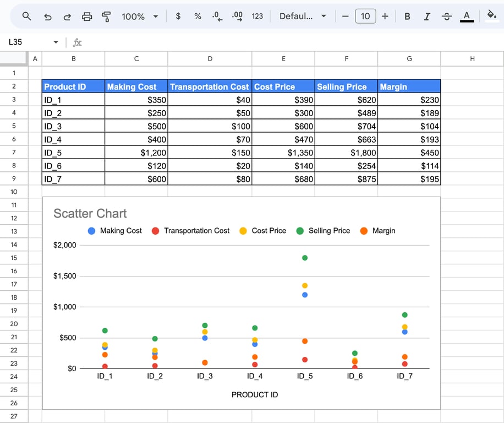Image resolution: width=504 pixels, height=423 pixels.
Task: Select cell with $489 selling price
Action: pos(346,113)
